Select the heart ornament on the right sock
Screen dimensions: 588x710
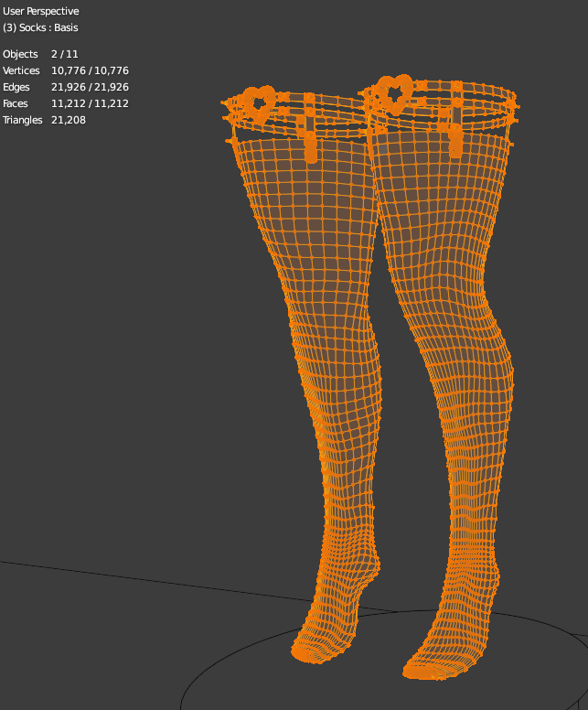click(395, 94)
